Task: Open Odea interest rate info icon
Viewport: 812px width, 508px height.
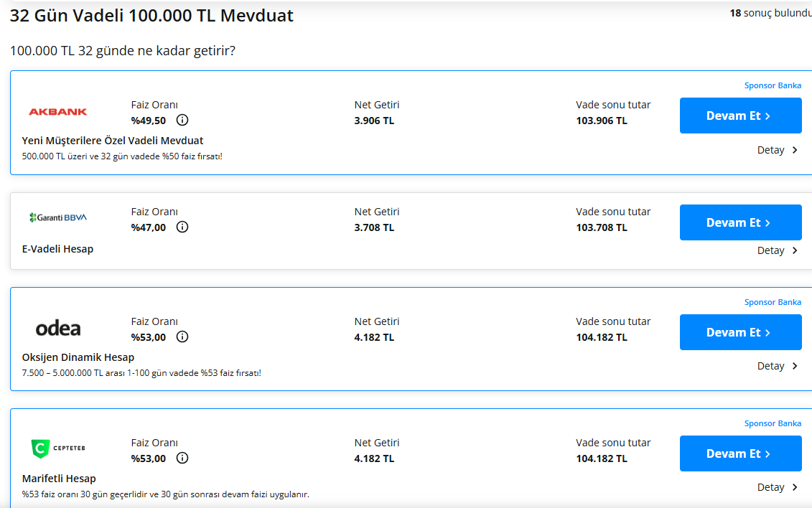Action: pyautogui.click(x=182, y=337)
